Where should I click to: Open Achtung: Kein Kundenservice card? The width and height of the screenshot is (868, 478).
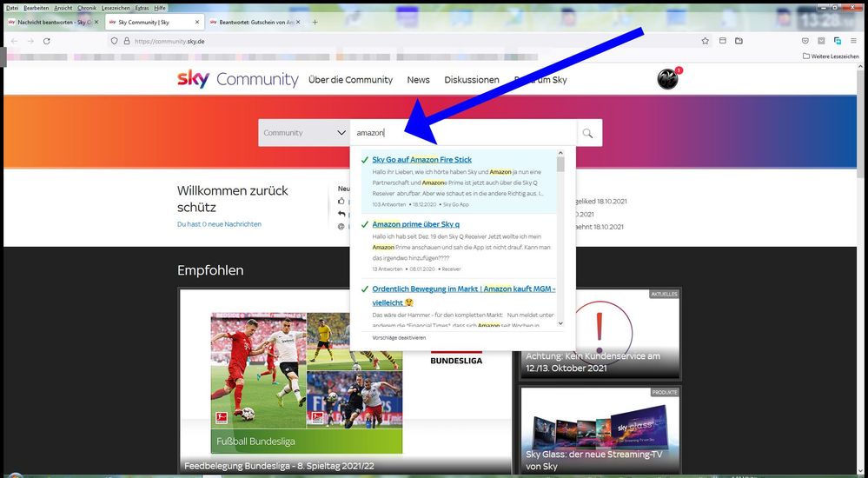point(600,335)
